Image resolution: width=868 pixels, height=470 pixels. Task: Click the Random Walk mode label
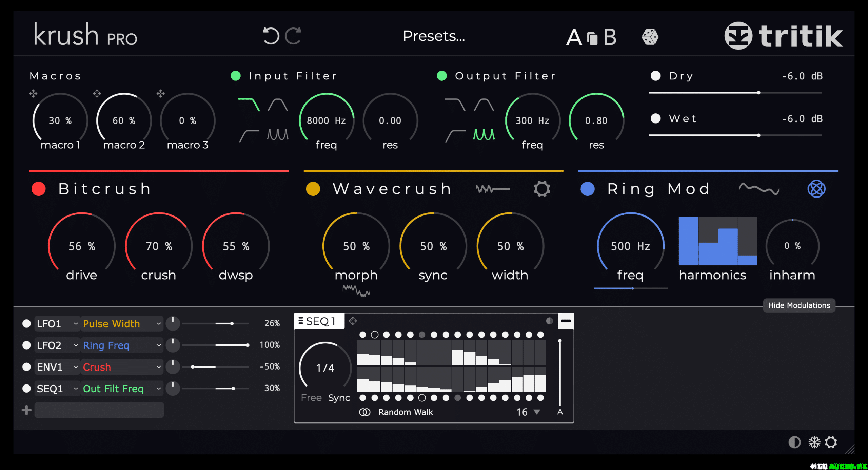click(x=406, y=412)
